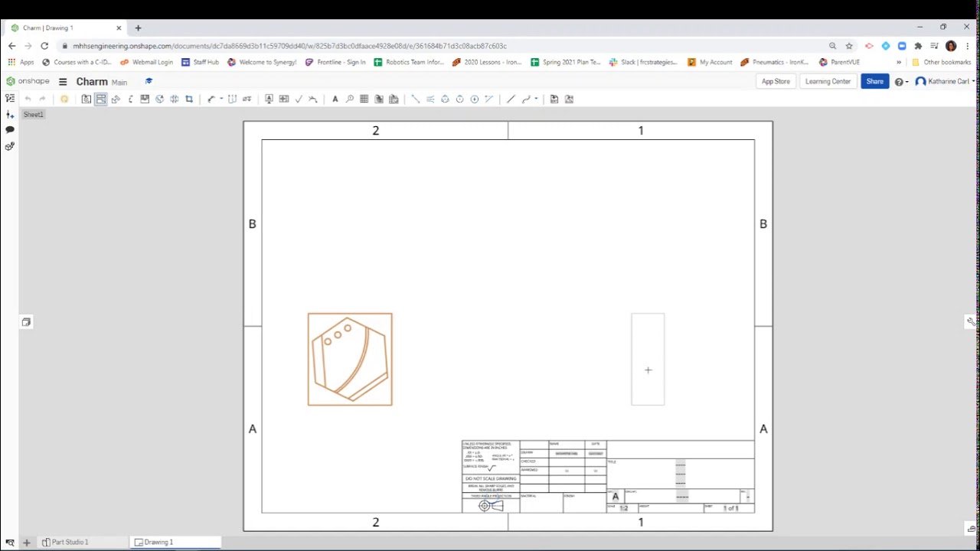
Task: Open the Frontline - Sign In bookmark
Action: coord(335,62)
